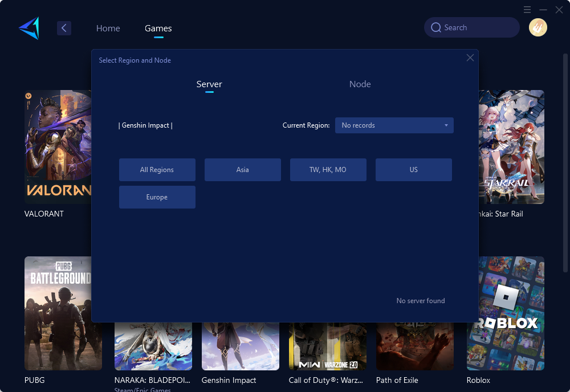Open the Call of Duty Warzone thumbnail
Image resolution: width=570 pixels, height=392 pixels.
328,346
